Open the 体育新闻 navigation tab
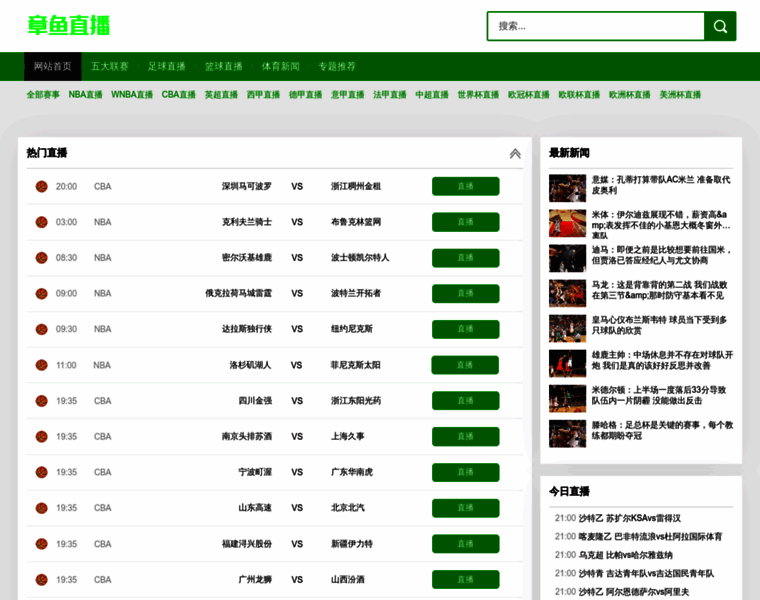Screen dimensions: 760x600 [280, 66]
